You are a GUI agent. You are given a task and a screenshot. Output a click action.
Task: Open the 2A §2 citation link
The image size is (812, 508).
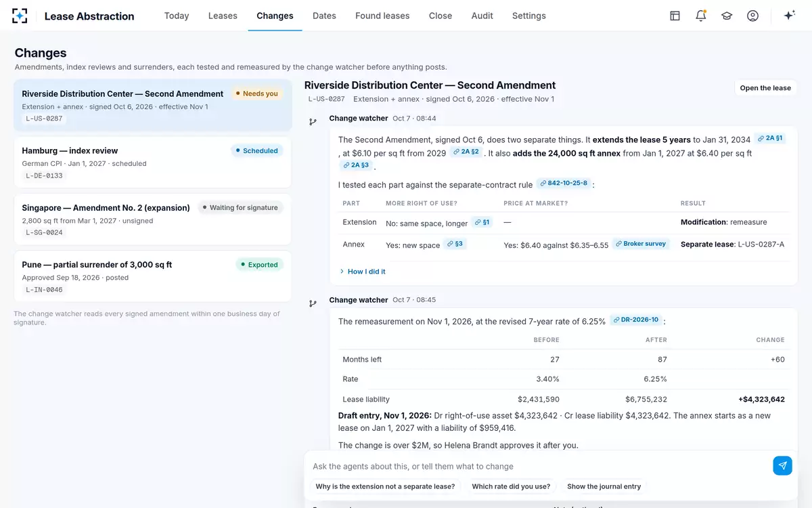(466, 152)
